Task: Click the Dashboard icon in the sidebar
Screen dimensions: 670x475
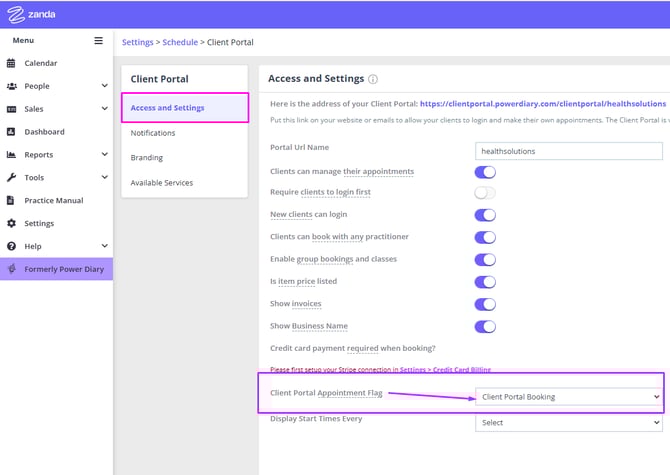Action: tap(12, 132)
